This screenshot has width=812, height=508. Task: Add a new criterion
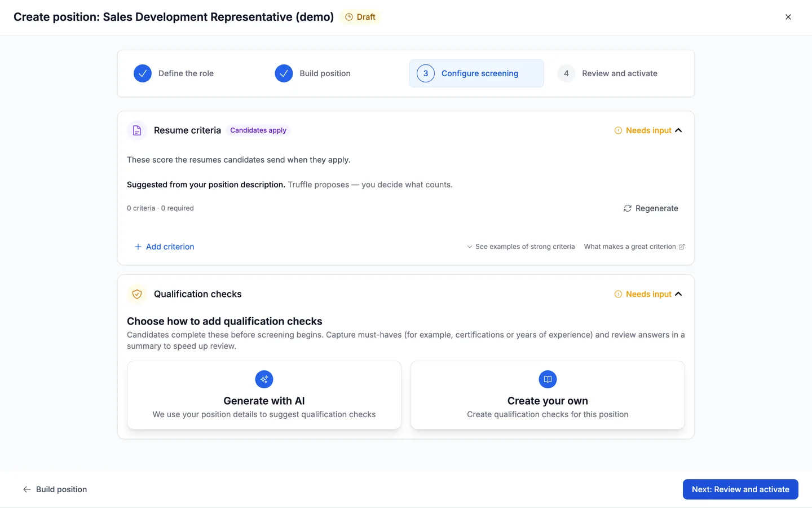(164, 247)
